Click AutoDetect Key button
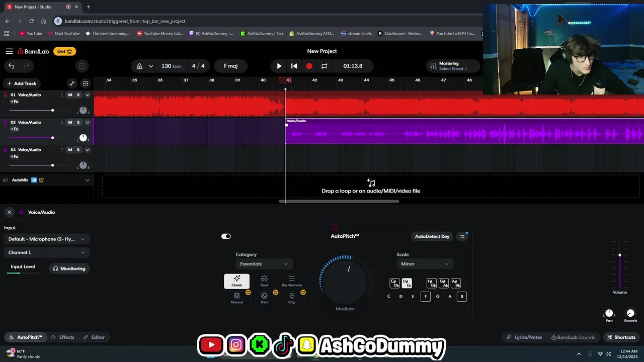 tap(432, 236)
